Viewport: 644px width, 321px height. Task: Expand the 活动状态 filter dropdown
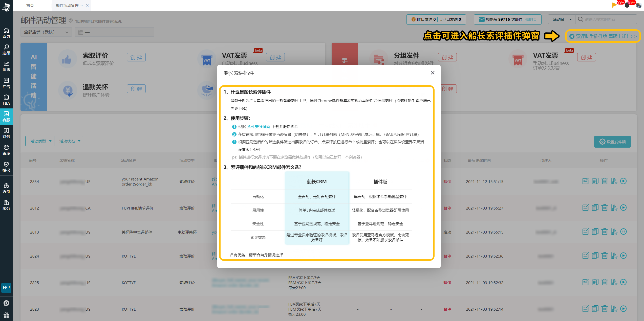click(x=69, y=141)
